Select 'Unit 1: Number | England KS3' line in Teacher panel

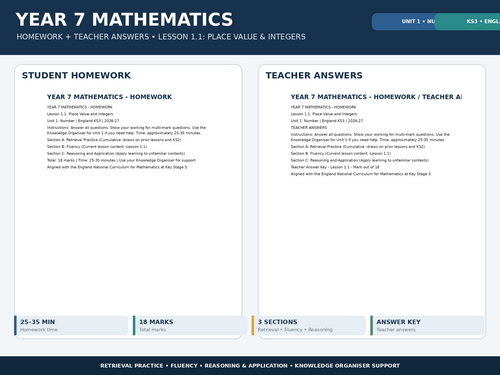click(327, 121)
